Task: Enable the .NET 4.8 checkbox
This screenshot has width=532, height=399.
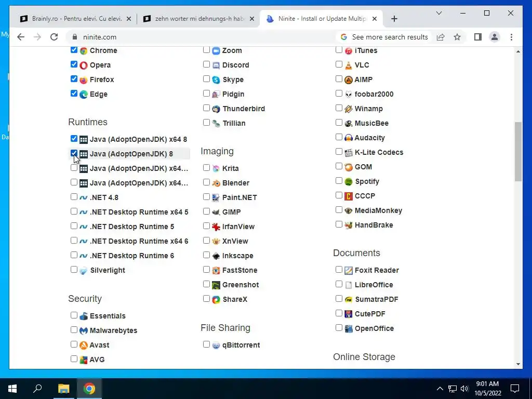Action: point(74,197)
